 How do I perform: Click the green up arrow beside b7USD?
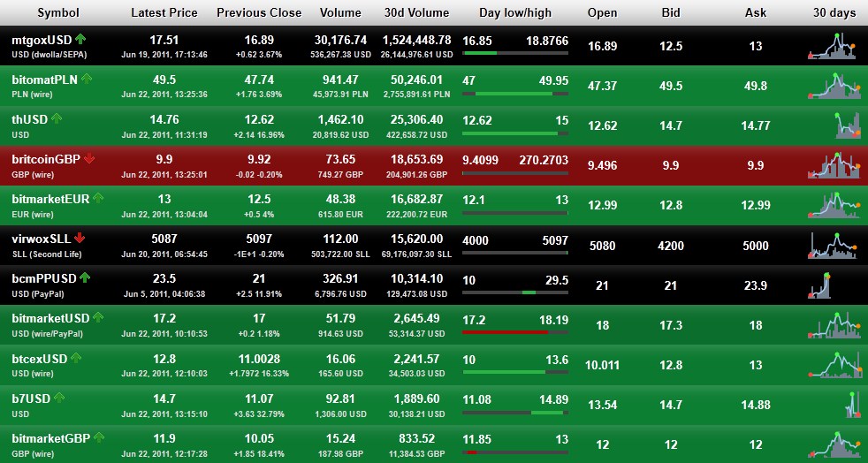point(57,398)
